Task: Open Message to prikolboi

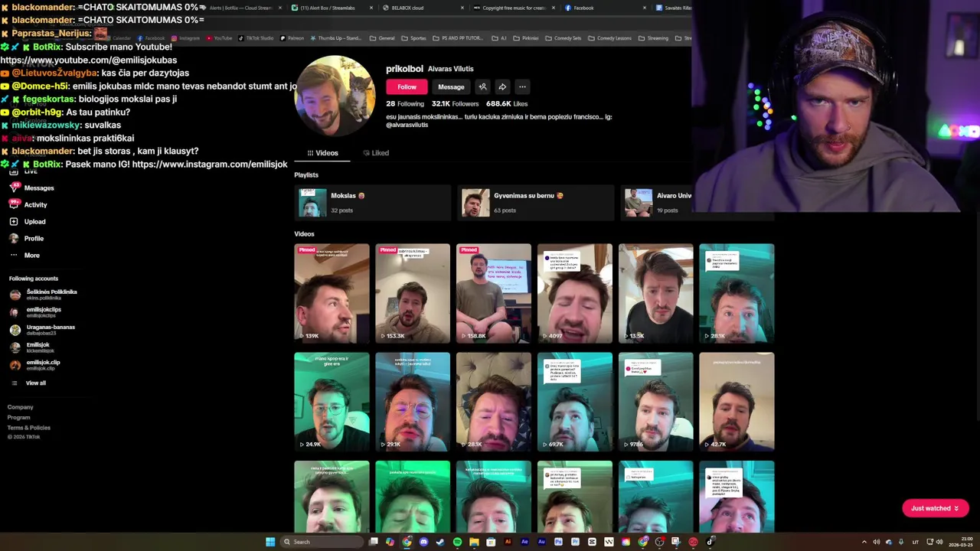Action: [x=451, y=87]
